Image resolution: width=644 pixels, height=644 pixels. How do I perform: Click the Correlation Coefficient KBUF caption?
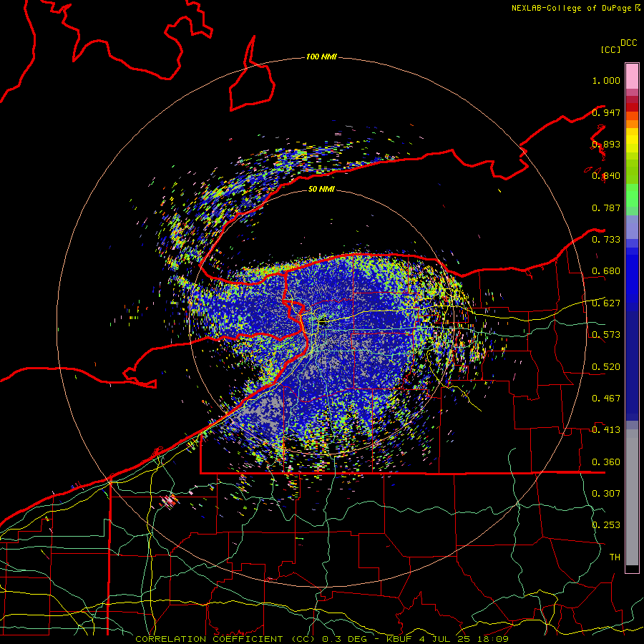click(322, 639)
